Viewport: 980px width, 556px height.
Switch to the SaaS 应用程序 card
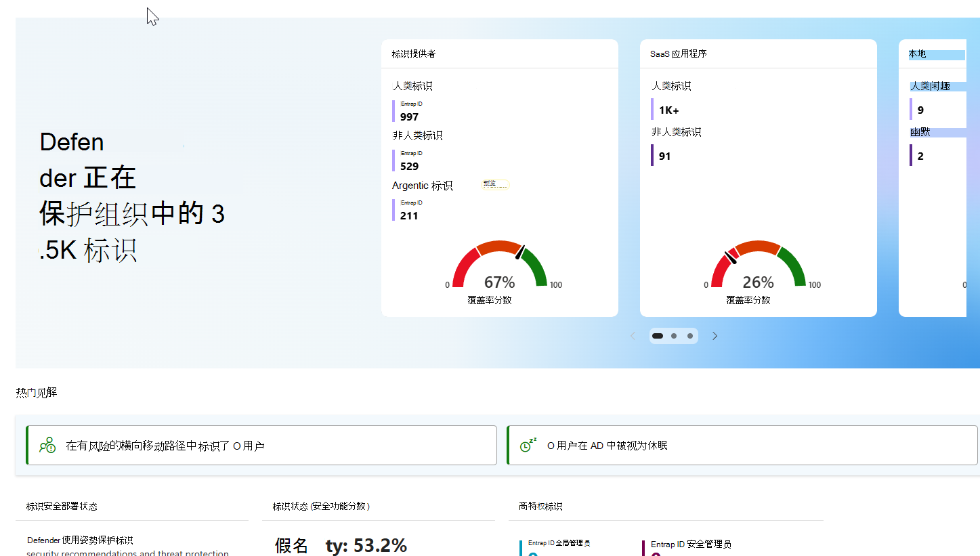tap(677, 54)
